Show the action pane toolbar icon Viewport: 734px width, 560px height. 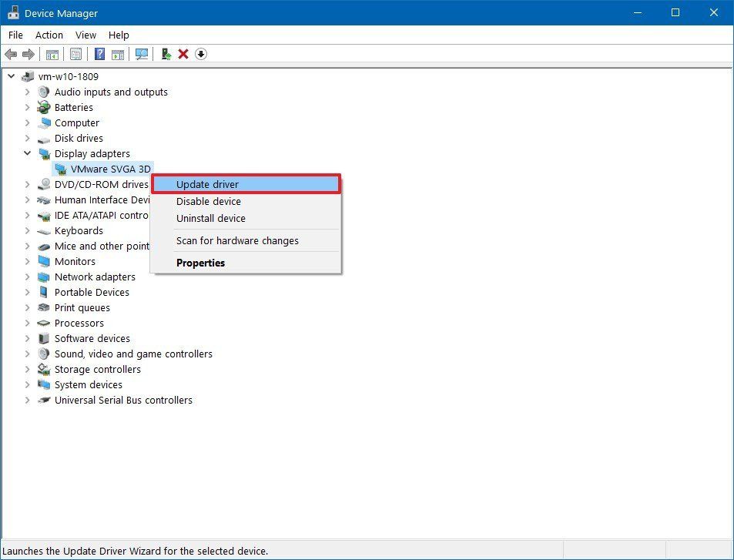coord(117,54)
